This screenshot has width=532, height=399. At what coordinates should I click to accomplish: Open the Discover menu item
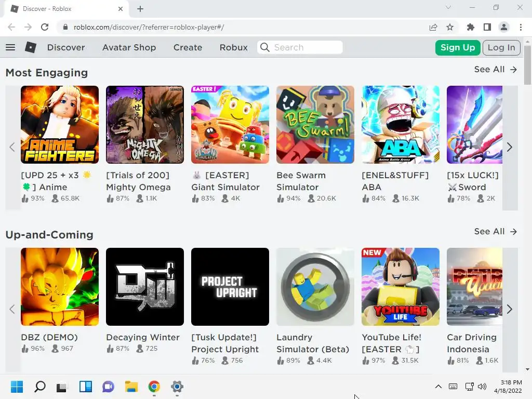tap(66, 47)
